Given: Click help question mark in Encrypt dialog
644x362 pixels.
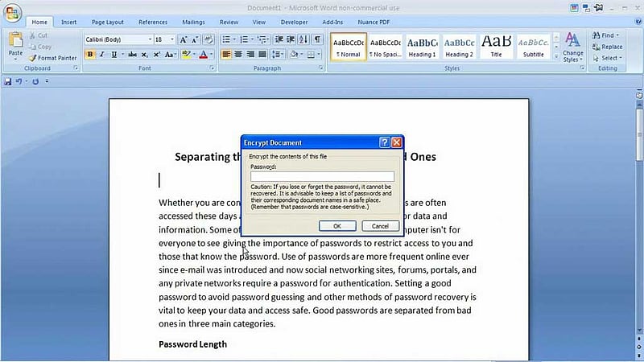Looking at the screenshot, I should (x=385, y=142).
